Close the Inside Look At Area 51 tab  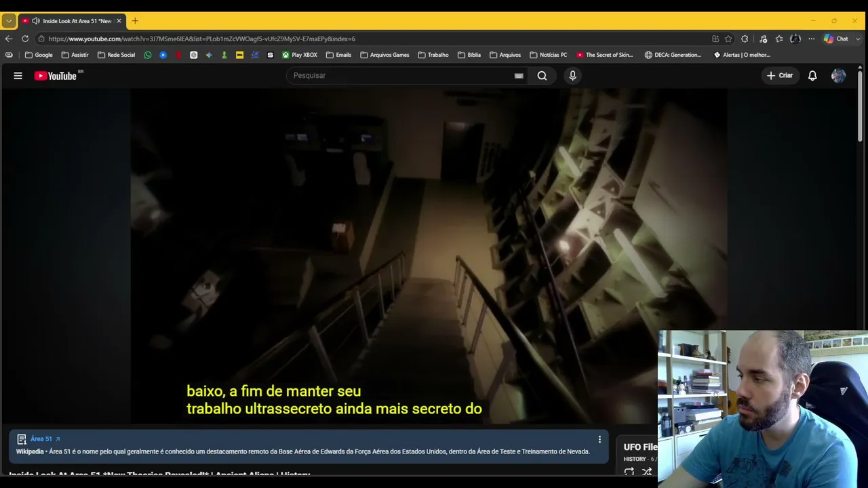click(x=119, y=21)
